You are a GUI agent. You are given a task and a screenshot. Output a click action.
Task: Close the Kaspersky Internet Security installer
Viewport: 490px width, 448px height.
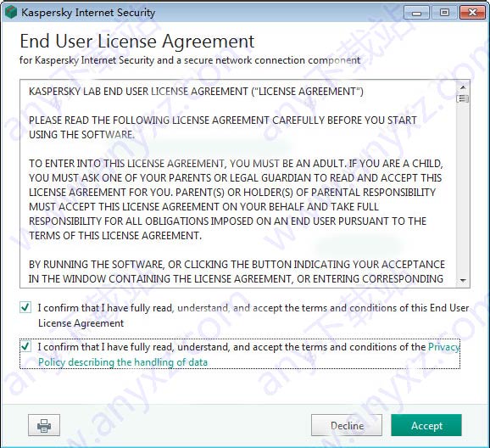coord(472,13)
